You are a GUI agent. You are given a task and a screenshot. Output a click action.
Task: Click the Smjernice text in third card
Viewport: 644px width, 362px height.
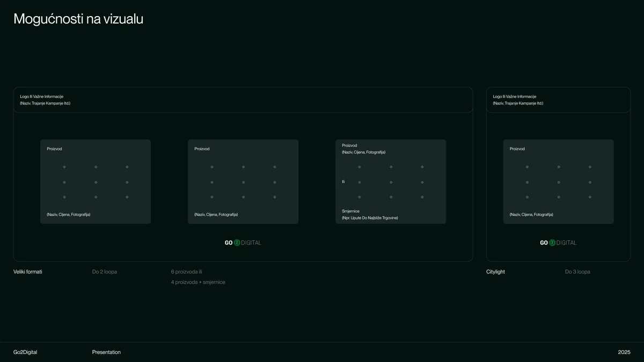(351, 211)
